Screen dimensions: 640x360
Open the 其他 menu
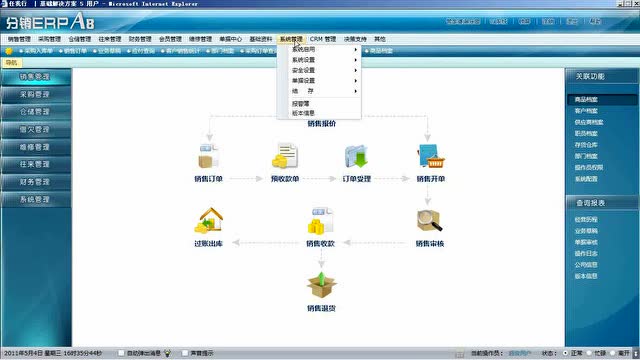[380, 39]
